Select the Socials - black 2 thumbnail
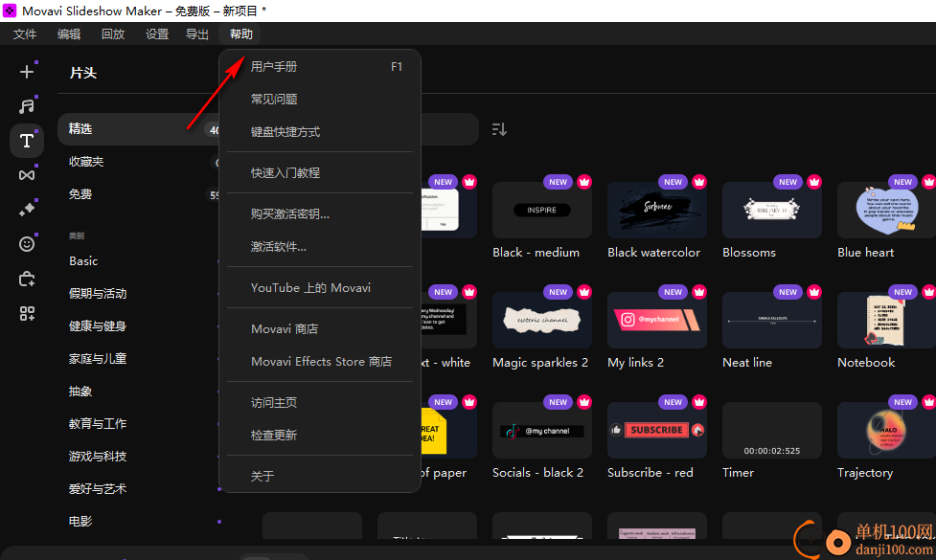Viewport: 936px width, 560px height. 542,430
